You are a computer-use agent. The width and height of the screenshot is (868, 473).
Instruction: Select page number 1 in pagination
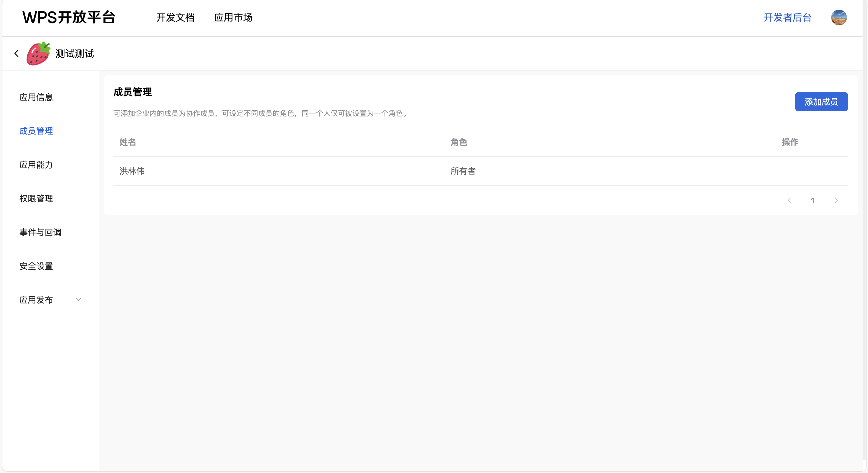click(813, 201)
